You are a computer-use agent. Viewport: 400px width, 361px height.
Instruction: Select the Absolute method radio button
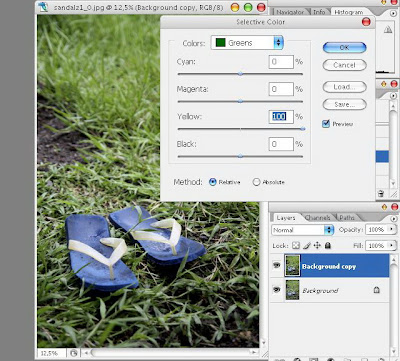[x=256, y=182]
